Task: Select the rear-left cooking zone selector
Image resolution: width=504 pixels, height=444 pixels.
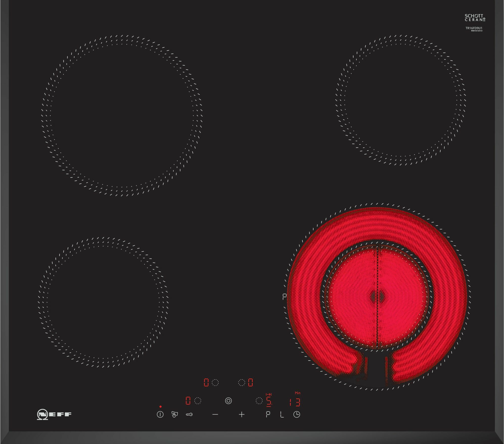Action: tap(215, 383)
